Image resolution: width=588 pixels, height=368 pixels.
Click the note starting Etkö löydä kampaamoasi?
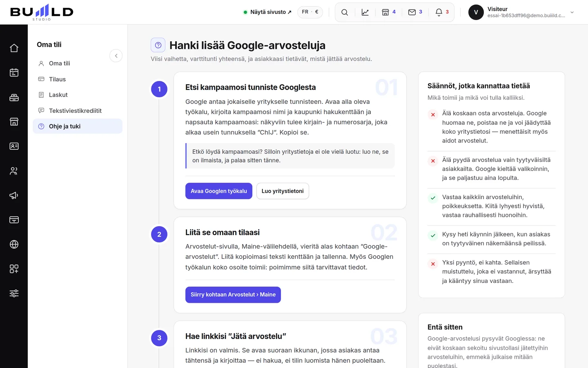coord(290,156)
